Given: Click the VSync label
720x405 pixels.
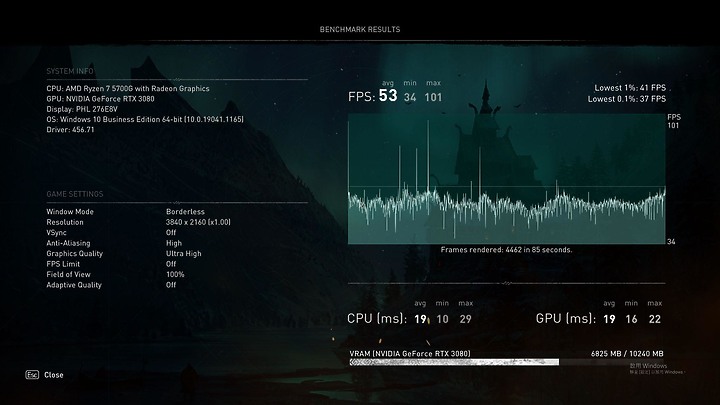Looking at the screenshot, I should coord(56,233).
